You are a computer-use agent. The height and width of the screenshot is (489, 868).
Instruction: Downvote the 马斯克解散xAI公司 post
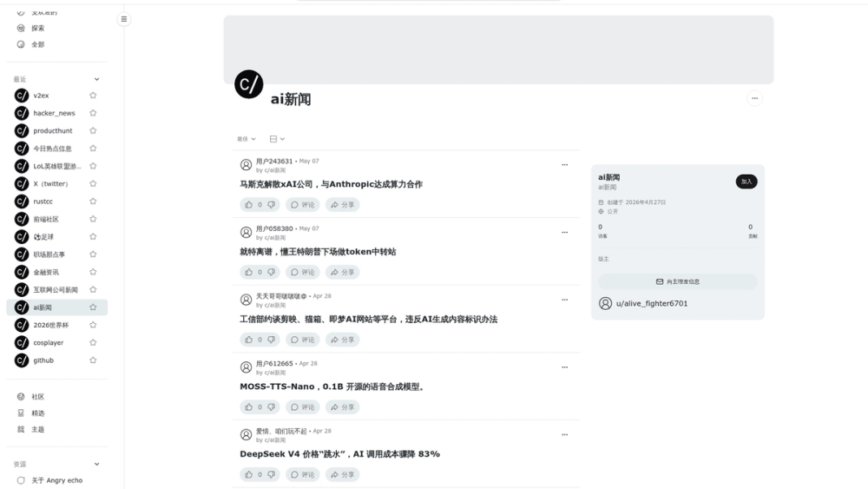pyautogui.click(x=271, y=204)
